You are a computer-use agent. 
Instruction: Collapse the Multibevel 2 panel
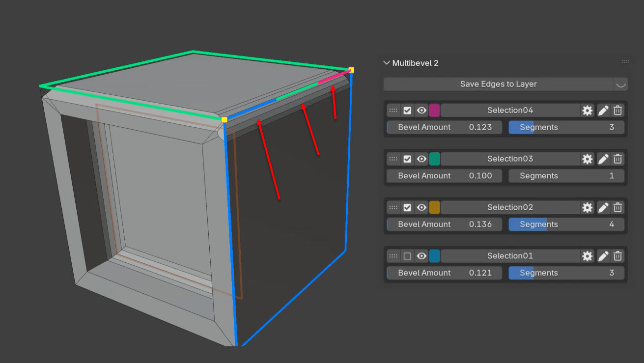click(x=387, y=63)
